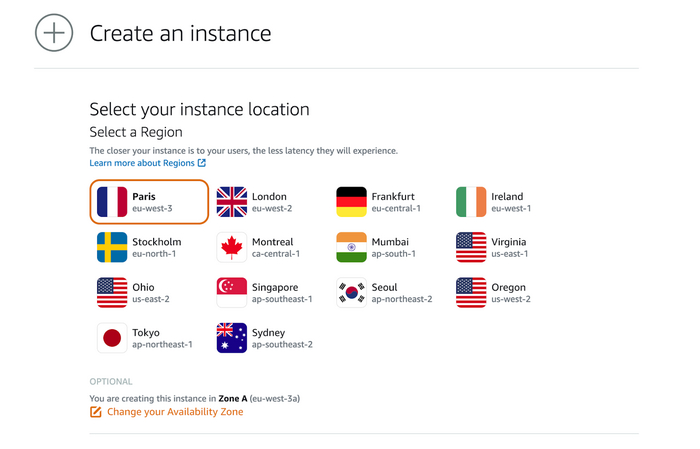Select the Ireland flag icon
Viewport: 700px width, 449px height.
tap(471, 202)
